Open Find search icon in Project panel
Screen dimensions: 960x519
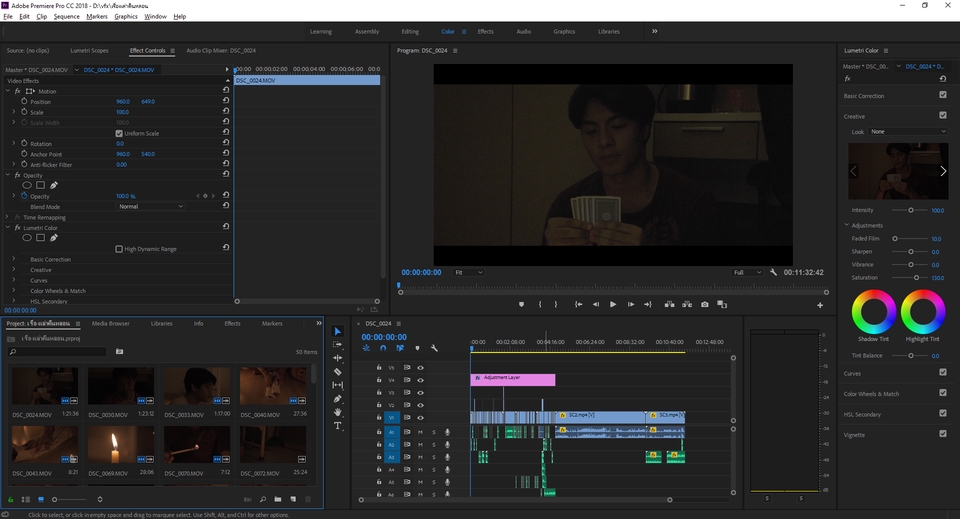click(263, 499)
